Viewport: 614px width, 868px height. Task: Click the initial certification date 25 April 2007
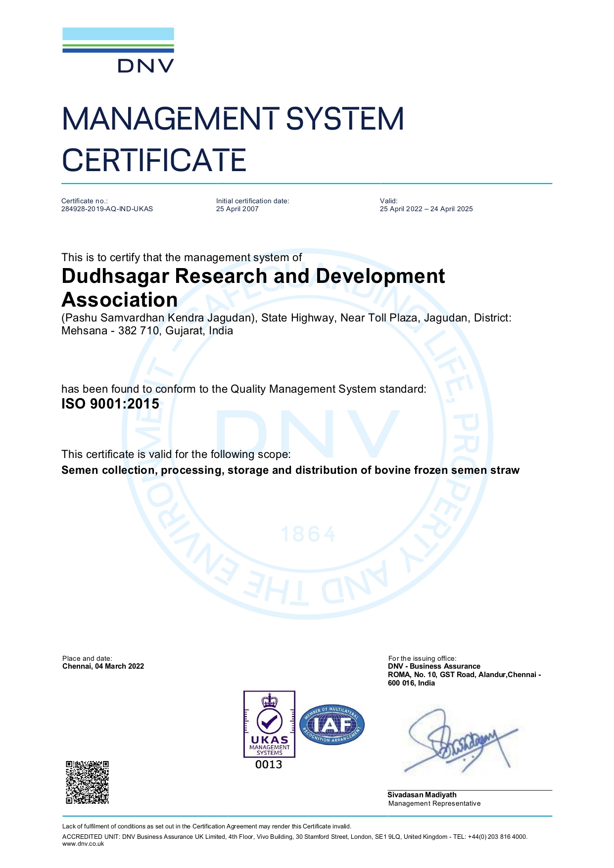point(237,209)
